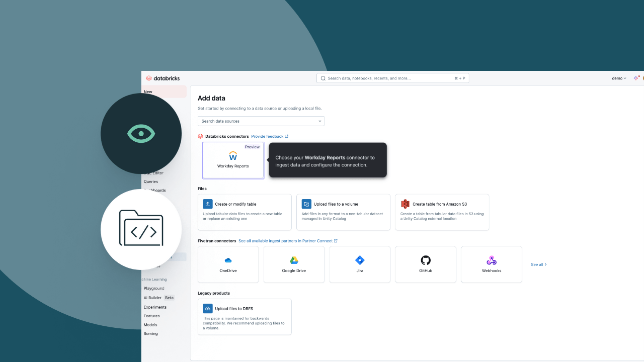The image size is (644, 362).
Task: Click the top search bar
Action: [392, 78]
